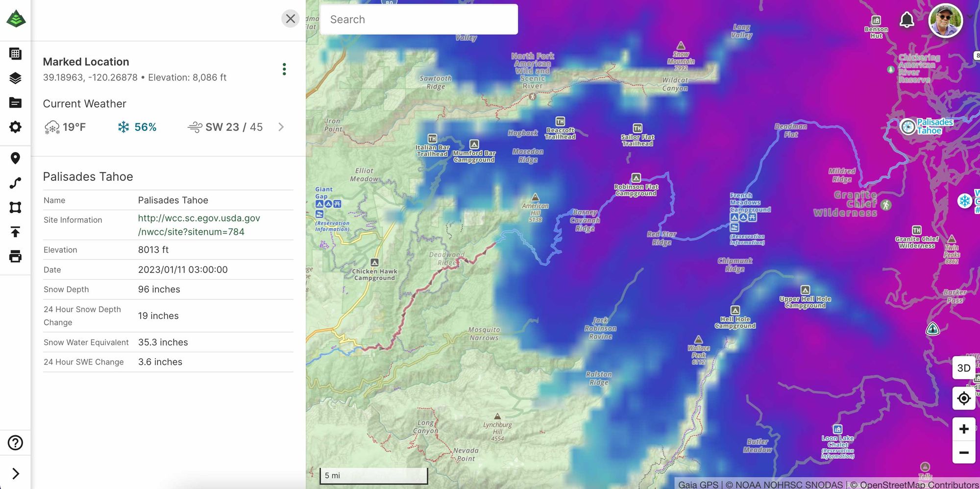This screenshot has height=489, width=980.
Task: Click the Gaia GPS logo
Action: point(16,19)
